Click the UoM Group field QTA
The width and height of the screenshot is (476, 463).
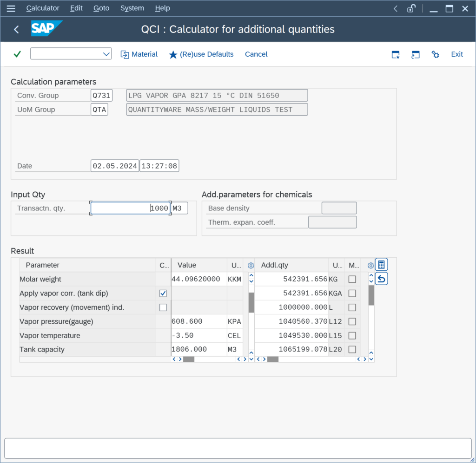[x=99, y=110]
